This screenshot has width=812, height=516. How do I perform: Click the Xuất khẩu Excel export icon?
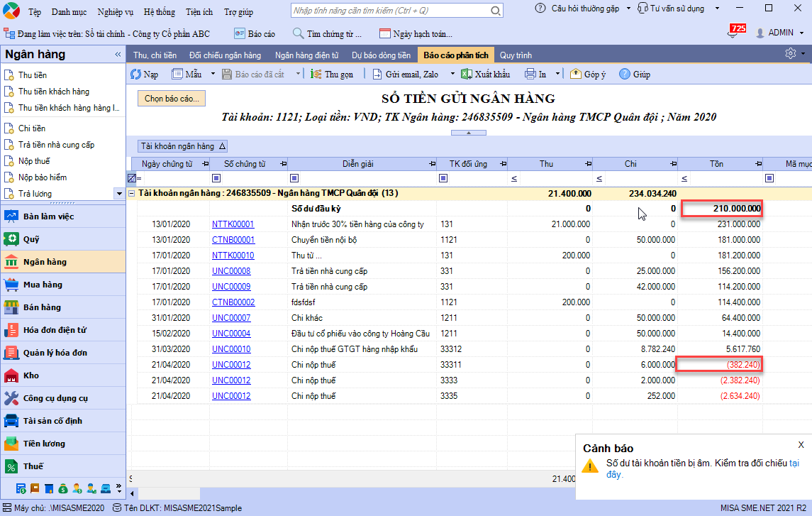pyautogui.click(x=467, y=75)
